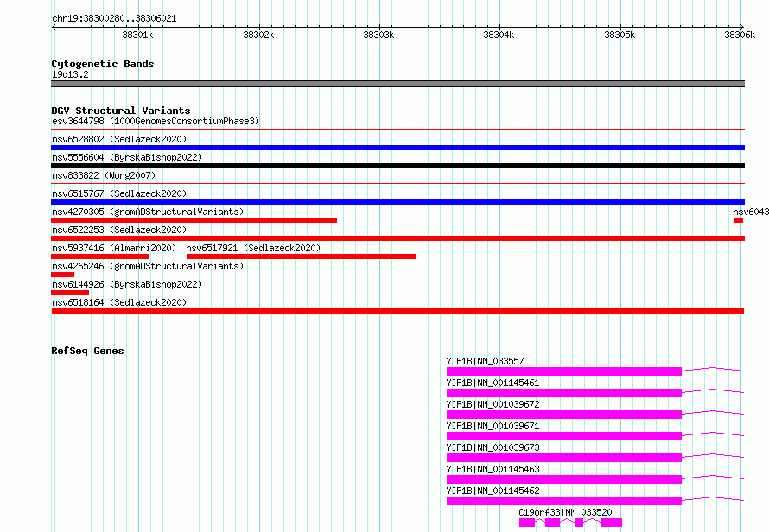Click the black nsv5556604 variant bar
The height and width of the screenshot is (532, 769).
pos(397,166)
